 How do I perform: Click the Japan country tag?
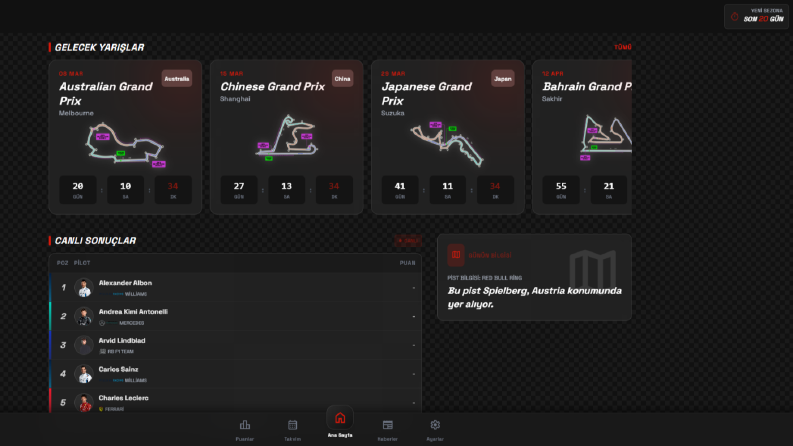pos(503,78)
